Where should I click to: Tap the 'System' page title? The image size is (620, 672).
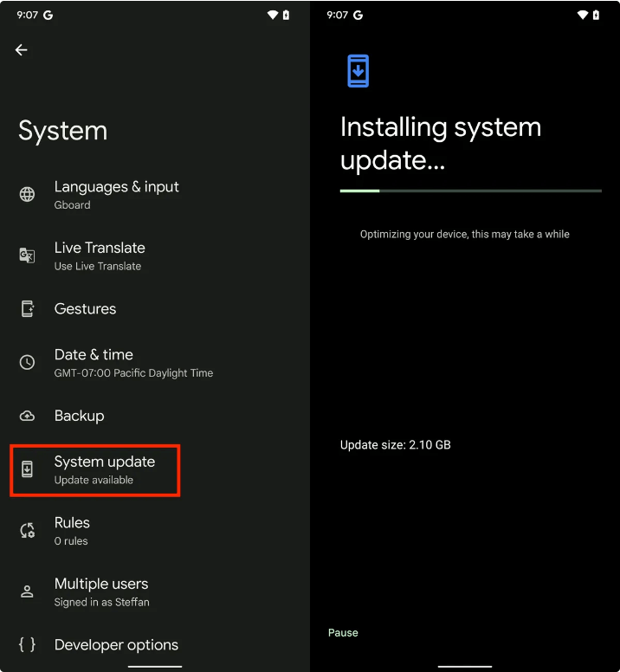tap(62, 131)
